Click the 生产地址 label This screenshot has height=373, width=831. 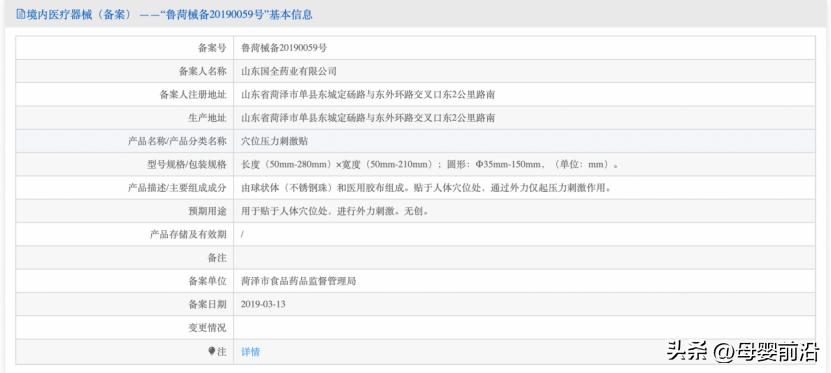point(207,118)
